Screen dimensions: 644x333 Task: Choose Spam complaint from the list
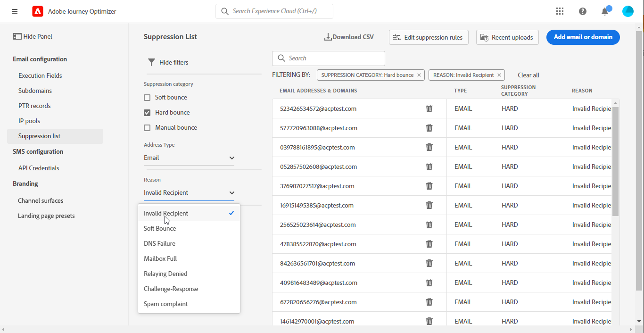click(165, 304)
